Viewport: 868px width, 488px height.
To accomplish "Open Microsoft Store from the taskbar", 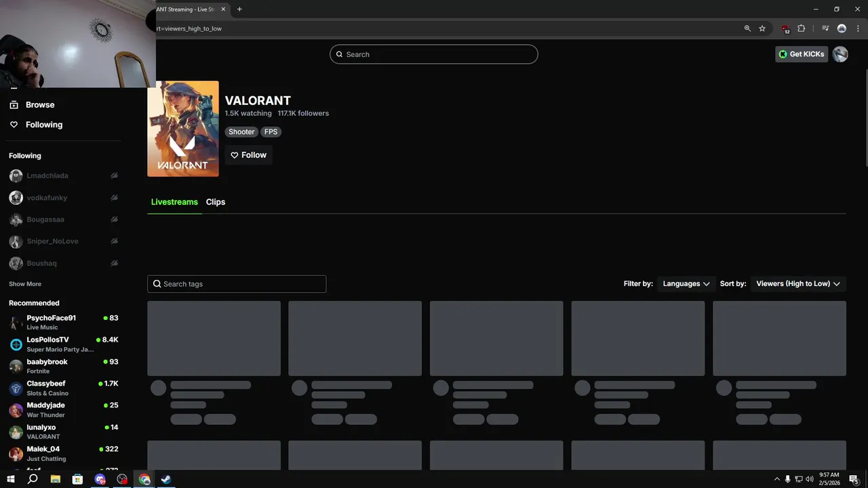I will 77,479.
